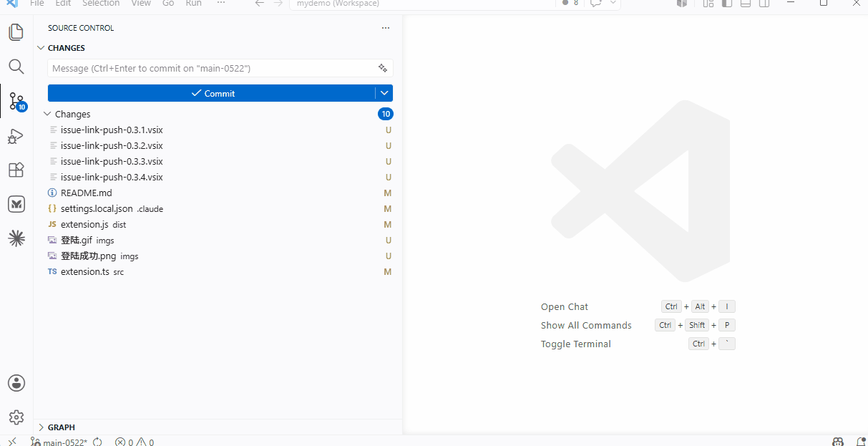Click the Toggle Terminal shortcut hint
This screenshot has width=868, height=446.
638,344
